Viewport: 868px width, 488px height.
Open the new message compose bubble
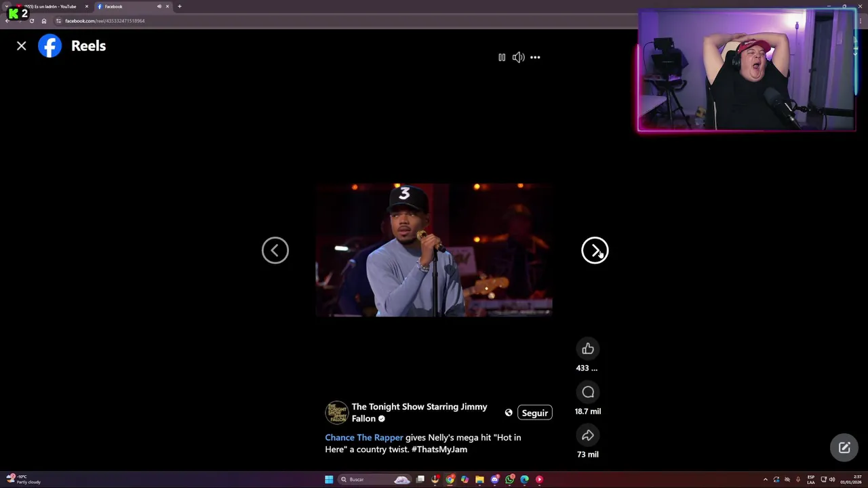(844, 448)
